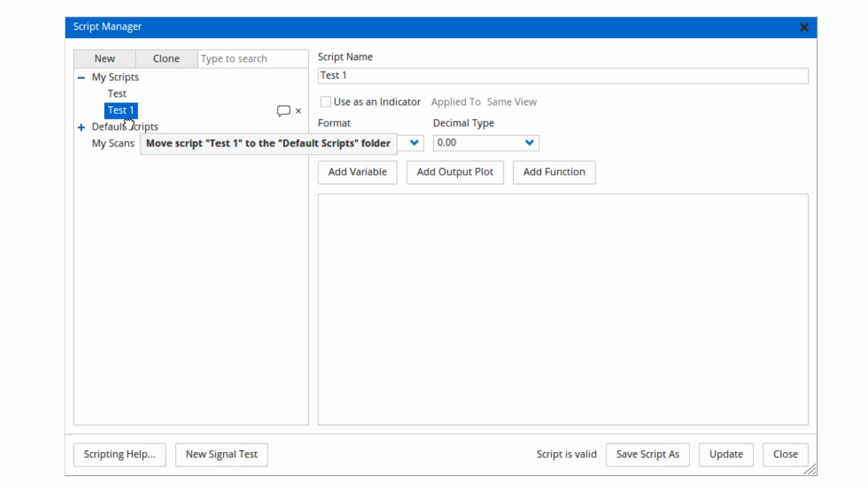The height and width of the screenshot is (488, 868).
Task: Click the Script is valid status text
Action: pos(566,455)
